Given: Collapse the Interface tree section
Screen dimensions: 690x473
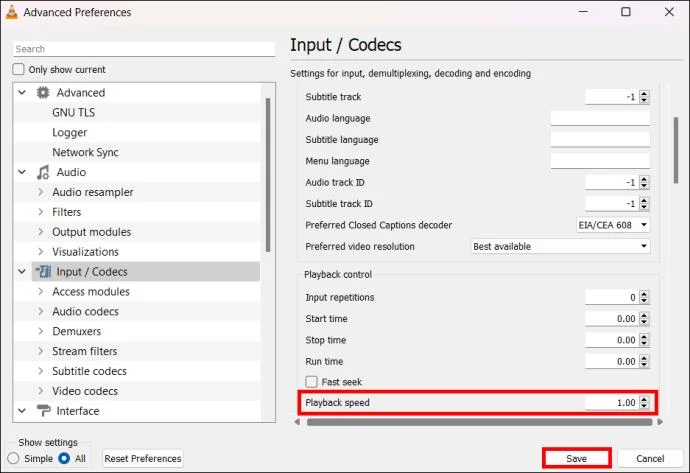Looking at the screenshot, I should [x=22, y=411].
